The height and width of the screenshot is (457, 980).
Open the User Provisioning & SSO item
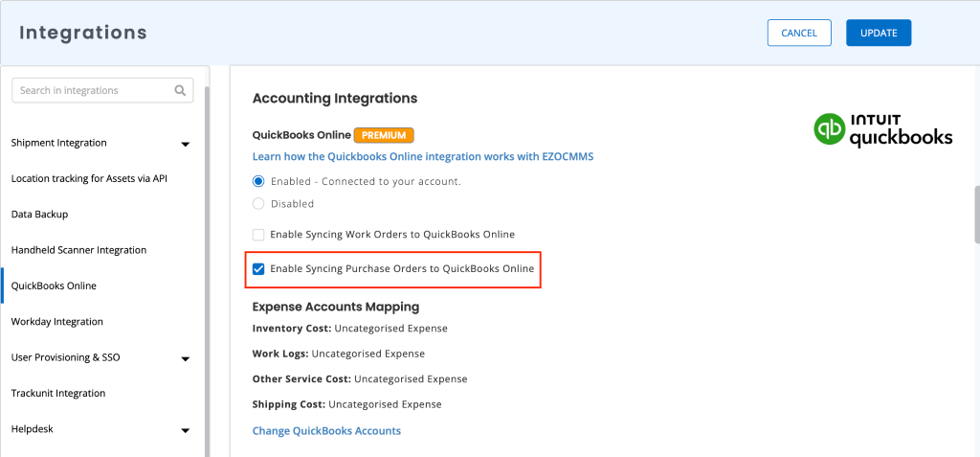pos(66,357)
